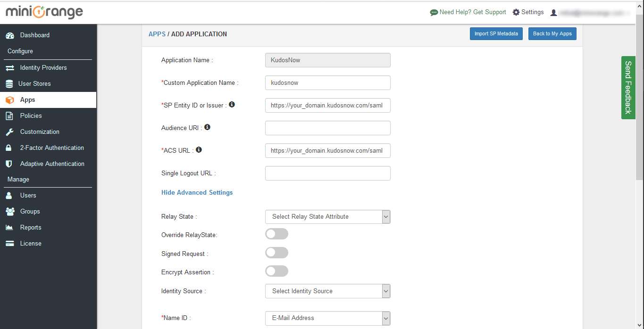Click the Policies document icon
Image resolution: width=644 pixels, height=329 pixels.
click(x=9, y=116)
